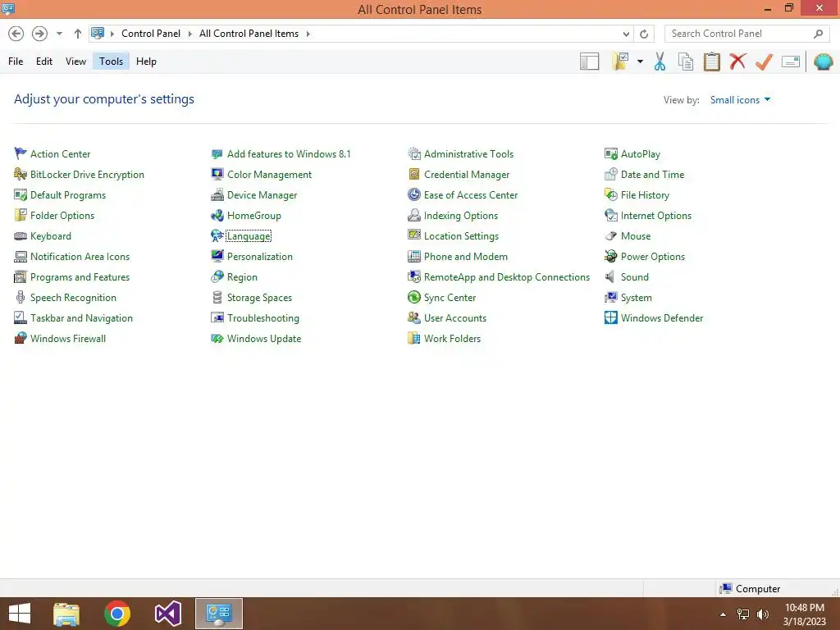Screen dimensions: 840x630
Task: Toggle the preview pane toolbar icon
Action: point(589,62)
